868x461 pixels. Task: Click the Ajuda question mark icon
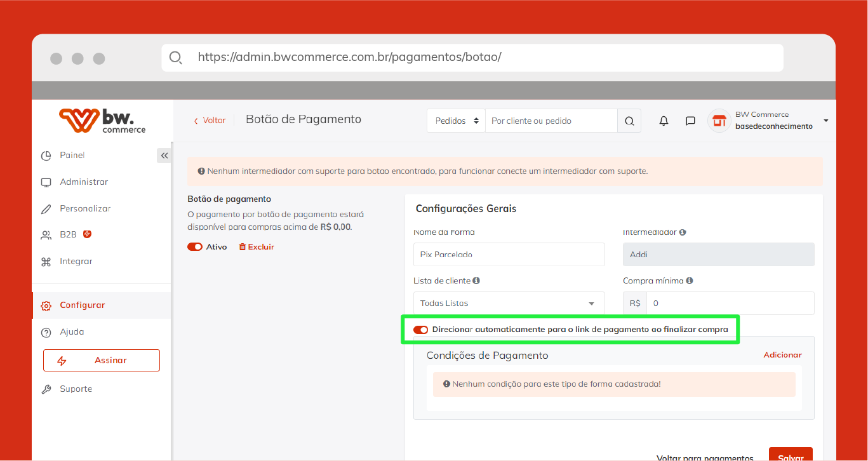46,332
